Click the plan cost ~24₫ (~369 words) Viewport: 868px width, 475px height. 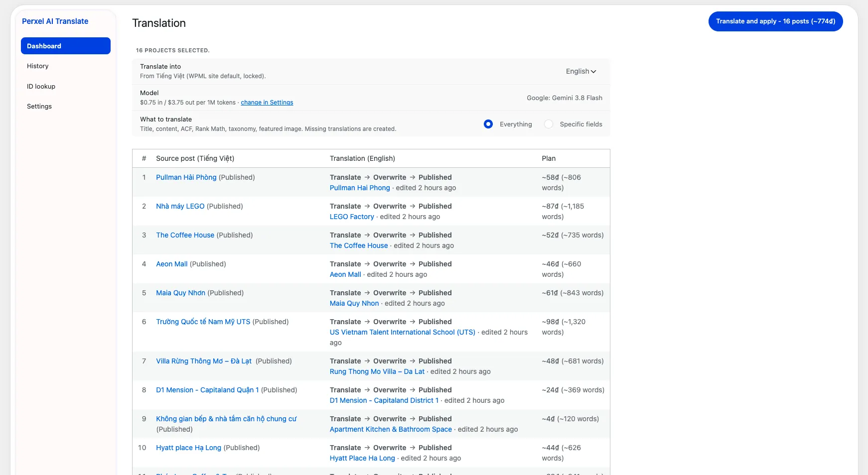573,390
